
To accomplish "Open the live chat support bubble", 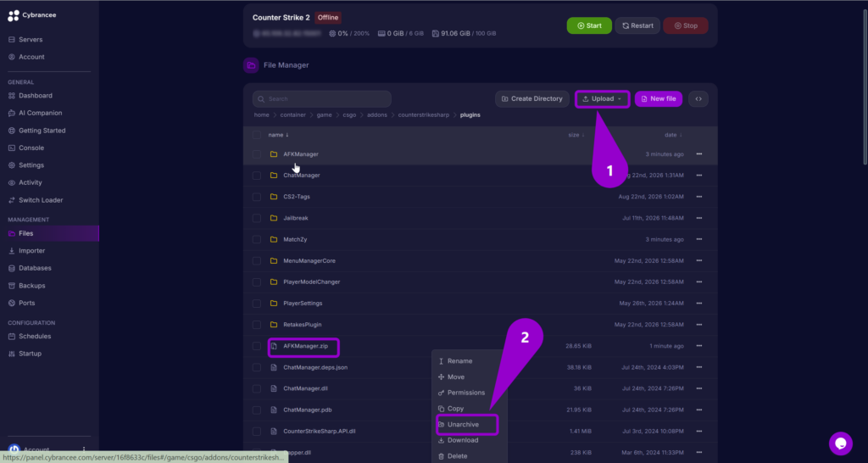I will pos(840,443).
